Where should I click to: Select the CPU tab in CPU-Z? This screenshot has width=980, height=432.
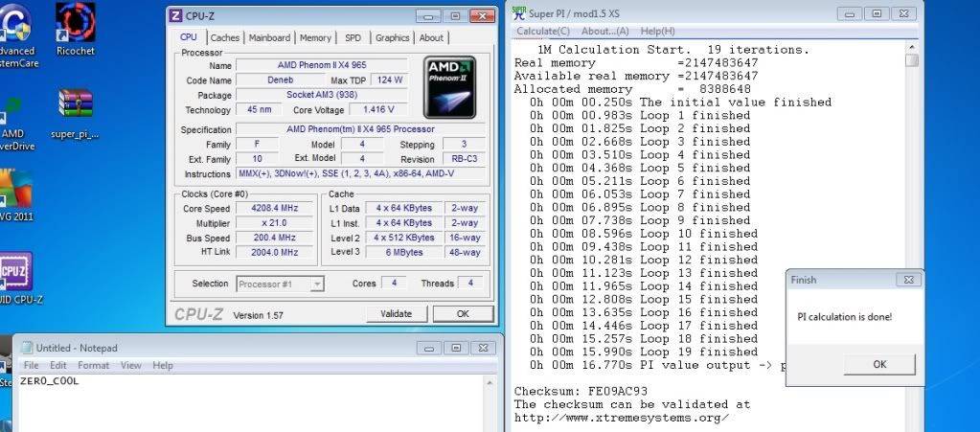pyautogui.click(x=188, y=37)
